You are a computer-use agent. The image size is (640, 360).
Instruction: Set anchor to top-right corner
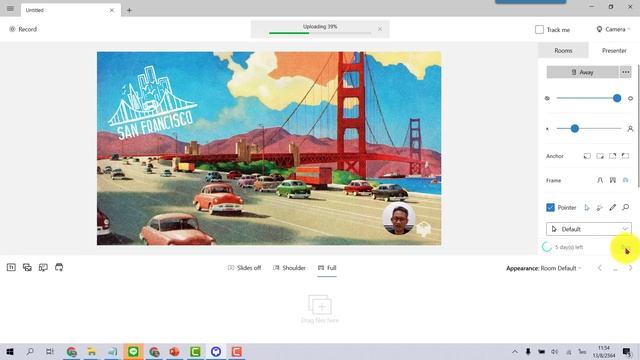coord(613,156)
